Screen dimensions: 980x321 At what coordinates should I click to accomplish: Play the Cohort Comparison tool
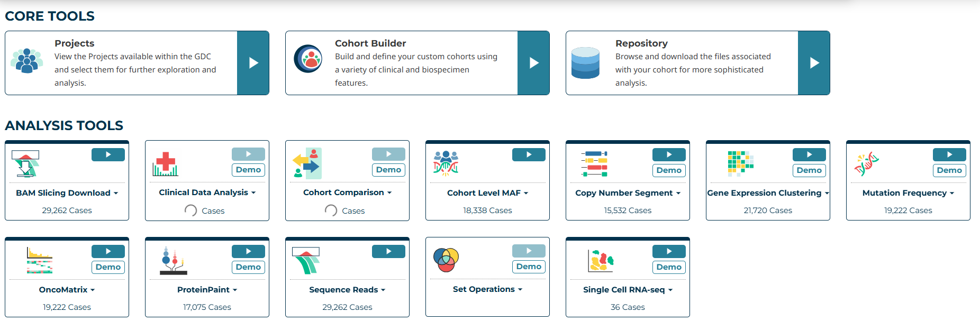click(388, 154)
